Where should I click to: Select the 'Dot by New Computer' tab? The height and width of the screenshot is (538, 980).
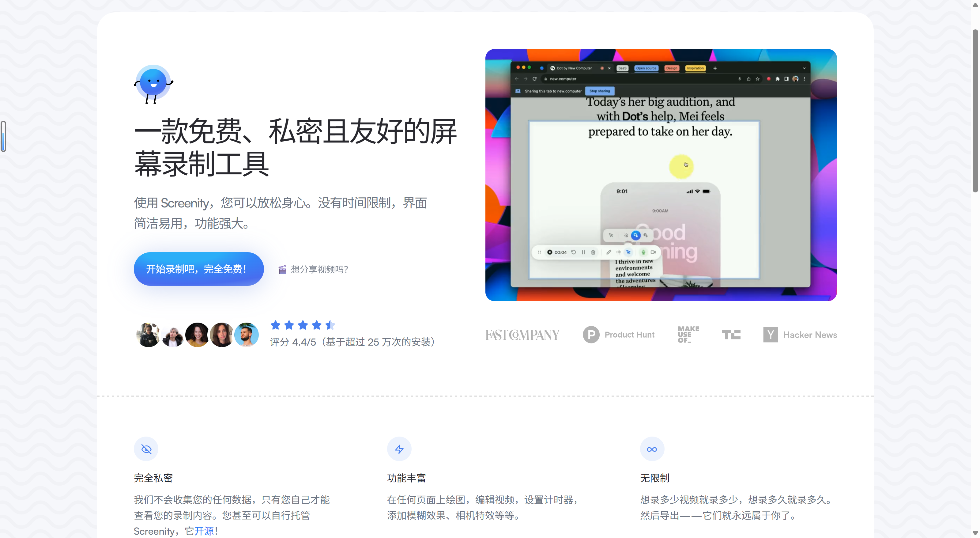[x=575, y=69]
